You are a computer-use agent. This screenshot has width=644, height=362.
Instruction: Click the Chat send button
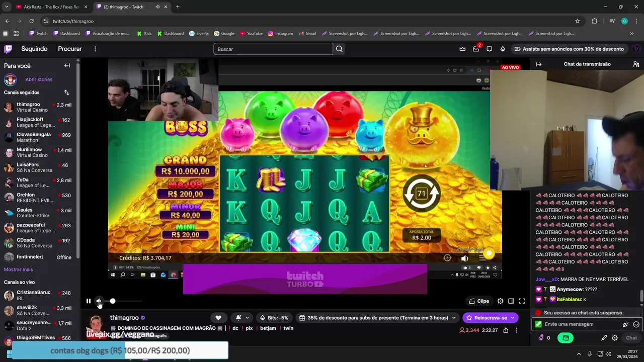click(x=631, y=338)
